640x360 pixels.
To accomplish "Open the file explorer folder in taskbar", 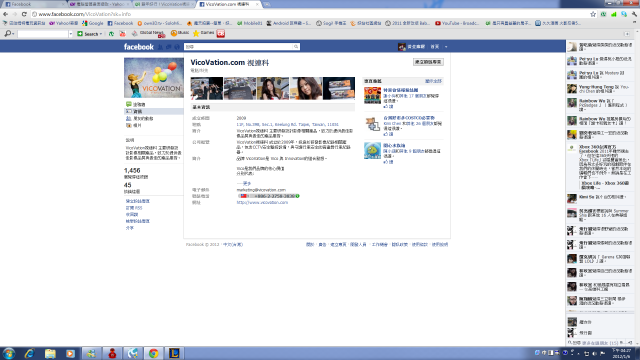I will point(50,353).
